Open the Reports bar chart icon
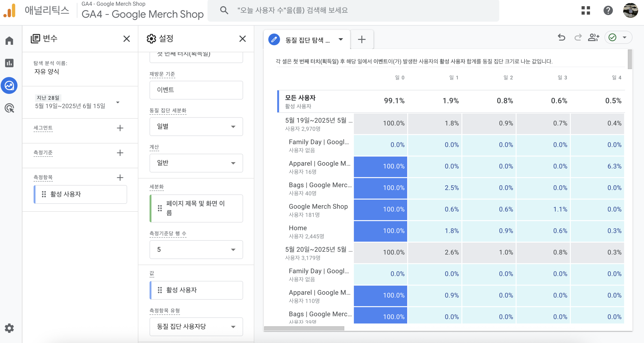The height and width of the screenshot is (343, 644). click(9, 63)
